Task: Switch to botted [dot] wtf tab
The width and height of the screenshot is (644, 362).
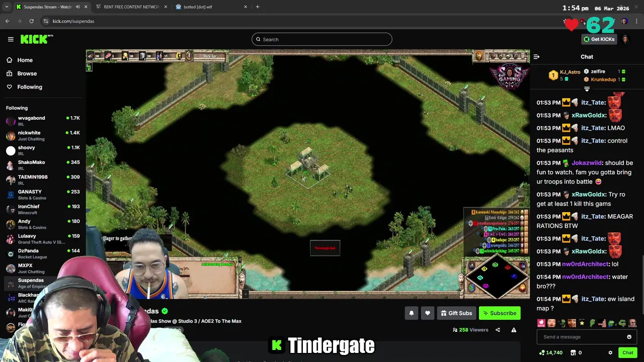Action: pyautogui.click(x=211, y=7)
